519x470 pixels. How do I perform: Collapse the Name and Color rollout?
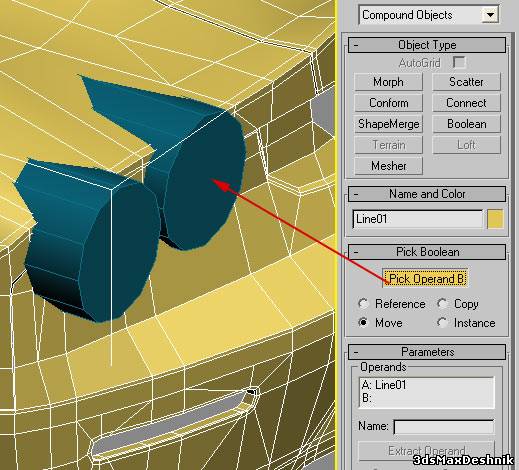(427, 194)
